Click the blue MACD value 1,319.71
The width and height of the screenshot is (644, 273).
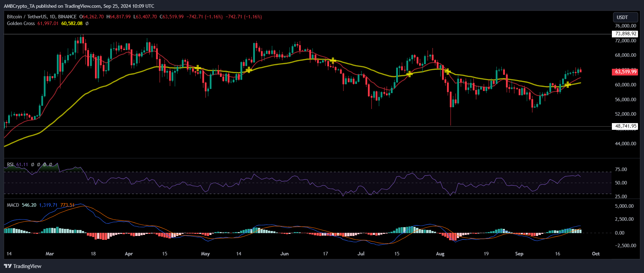coord(48,205)
